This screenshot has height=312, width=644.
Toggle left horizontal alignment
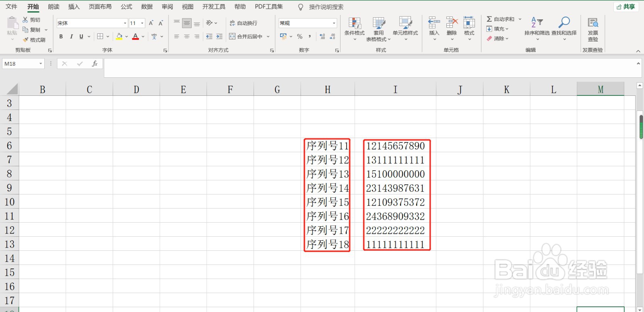(177, 36)
